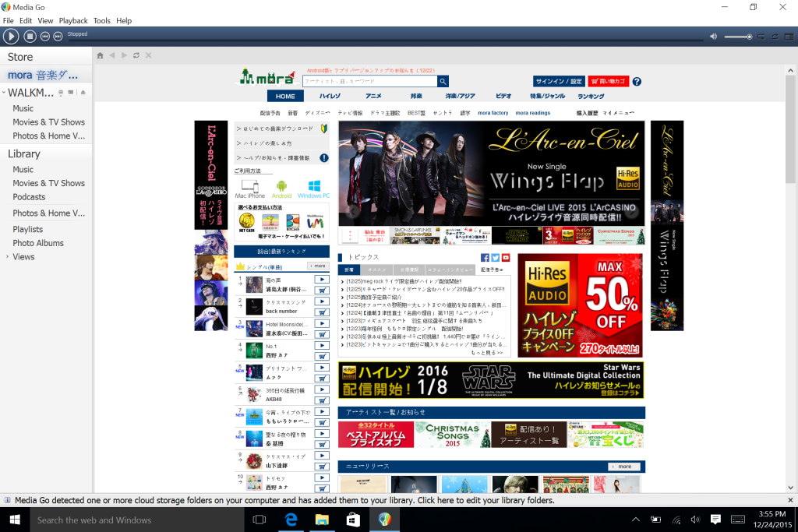Screen dimensions: 798x532
Task: Open the Tools menu
Action: tap(102, 21)
